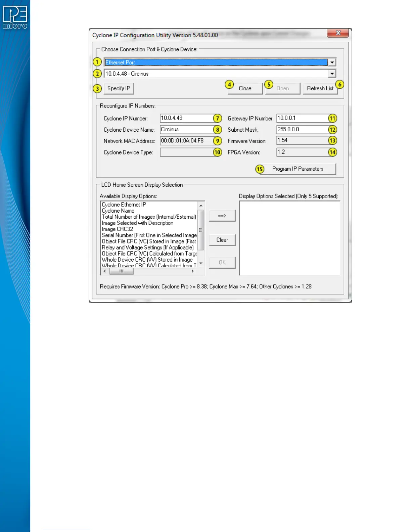Choose Image CRC32 from available options
Image resolution: width=411 pixels, height=532 pixels.
(x=117, y=229)
